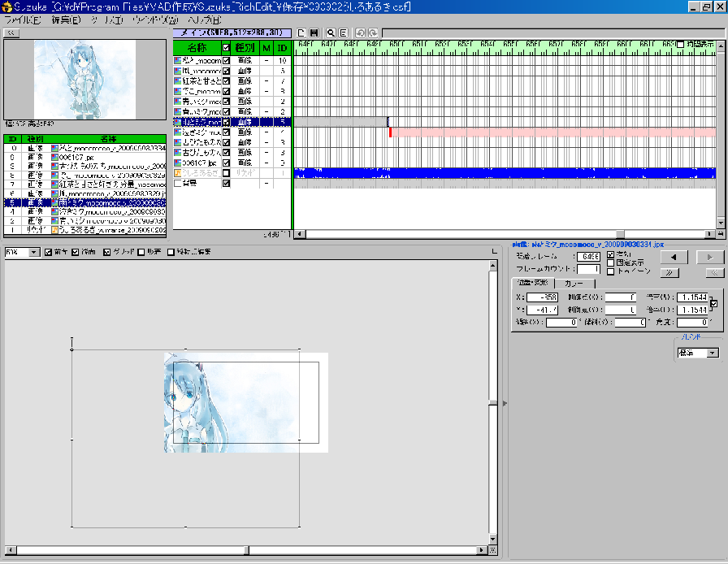Click timeline vertical scrollbar up arrow
The width and height of the screenshot is (728, 564).
coord(721,45)
